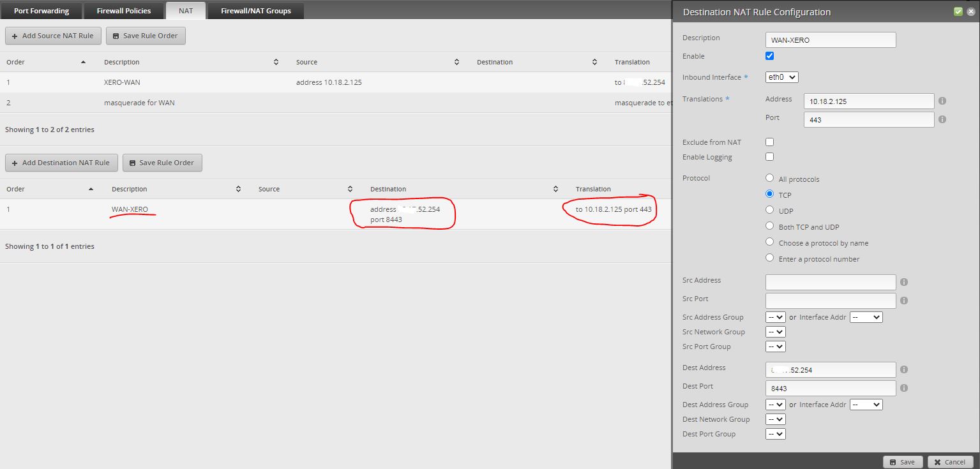The width and height of the screenshot is (980, 469).
Task: Open the Inbound Interface eth0 dropdown
Action: 781,77
